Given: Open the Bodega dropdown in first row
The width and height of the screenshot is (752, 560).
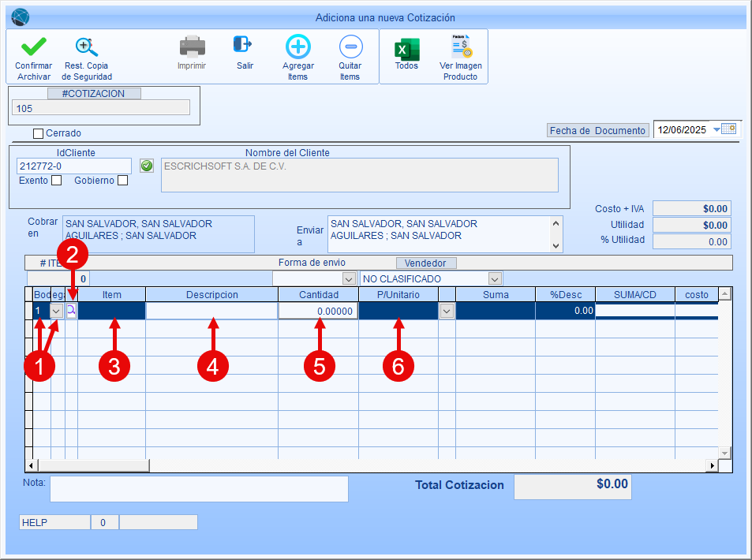Looking at the screenshot, I should coord(56,311).
